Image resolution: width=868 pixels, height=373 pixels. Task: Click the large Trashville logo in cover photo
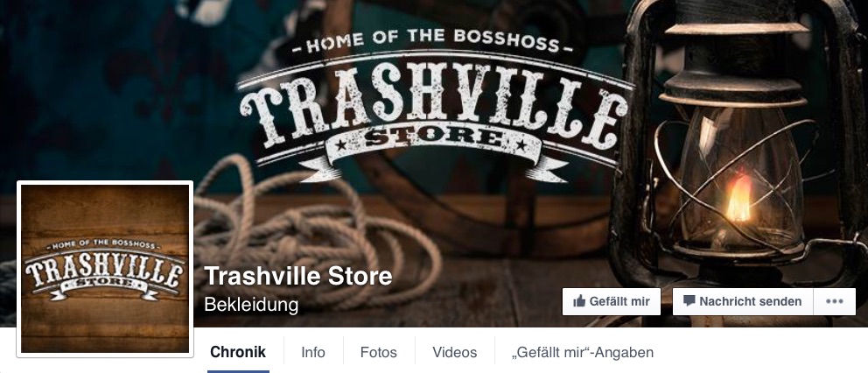coord(435,105)
